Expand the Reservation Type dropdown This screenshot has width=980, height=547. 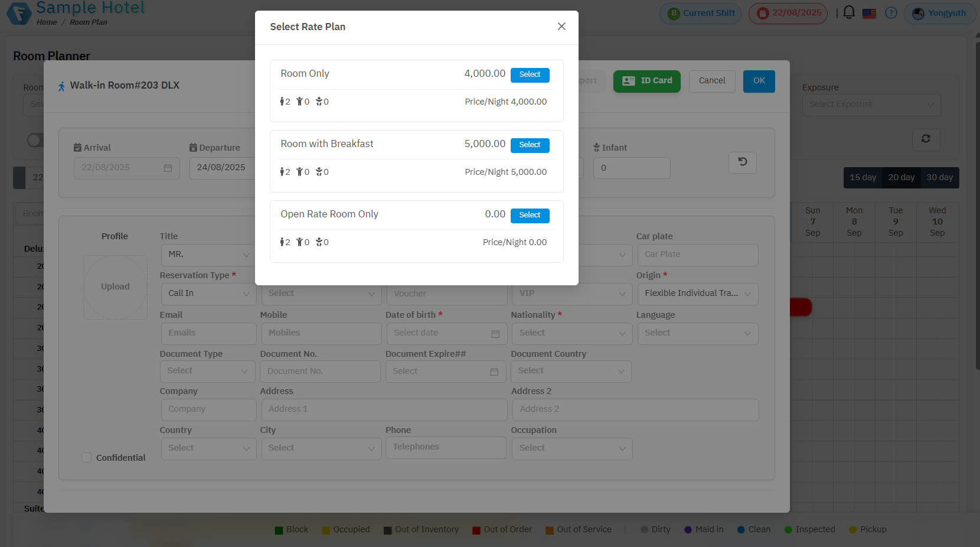coord(208,294)
